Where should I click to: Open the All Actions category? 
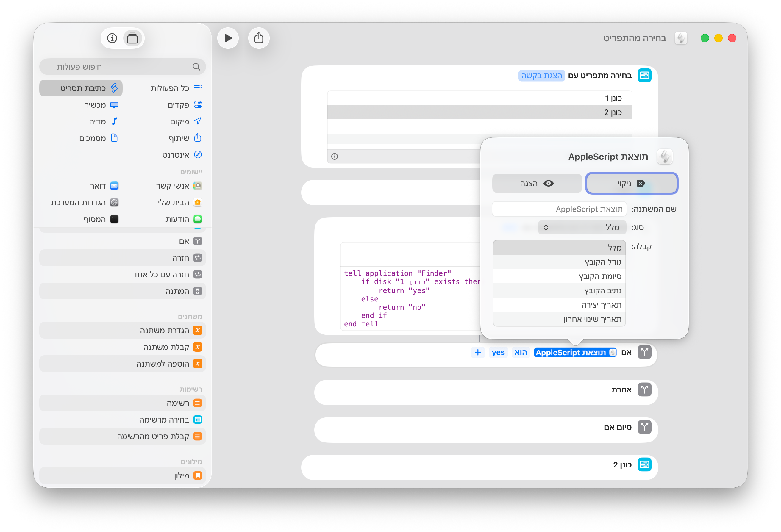point(176,88)
